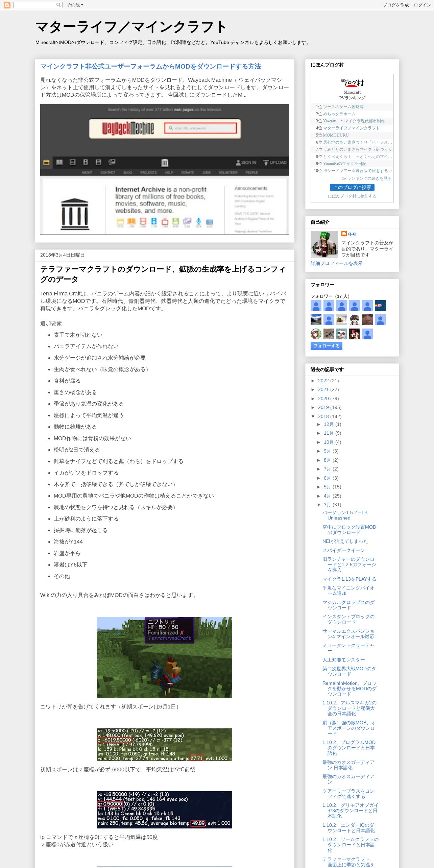
Task: Open ranking entry MOMOHUKU
Action: pyautogui.click(x=336, y=135)
